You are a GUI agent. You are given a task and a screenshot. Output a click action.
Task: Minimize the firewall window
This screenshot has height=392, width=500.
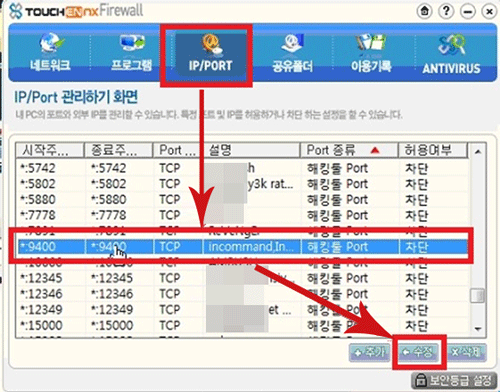coord(468,12)
